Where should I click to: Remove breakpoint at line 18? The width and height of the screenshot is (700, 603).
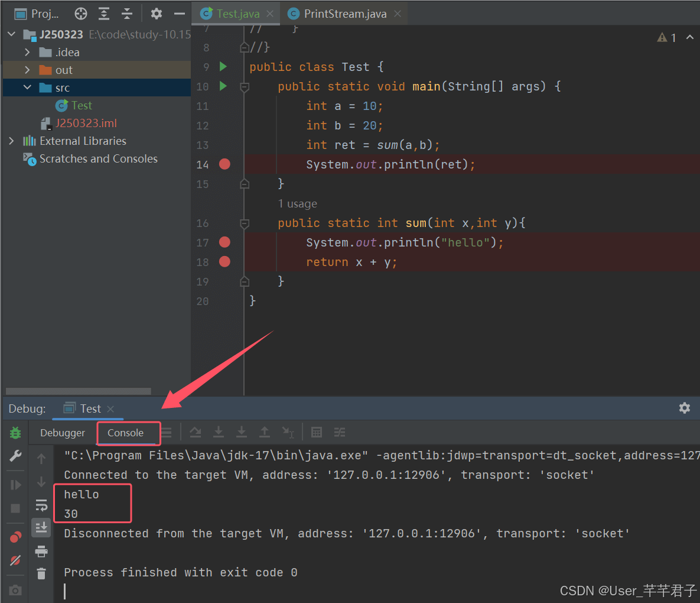224,262
